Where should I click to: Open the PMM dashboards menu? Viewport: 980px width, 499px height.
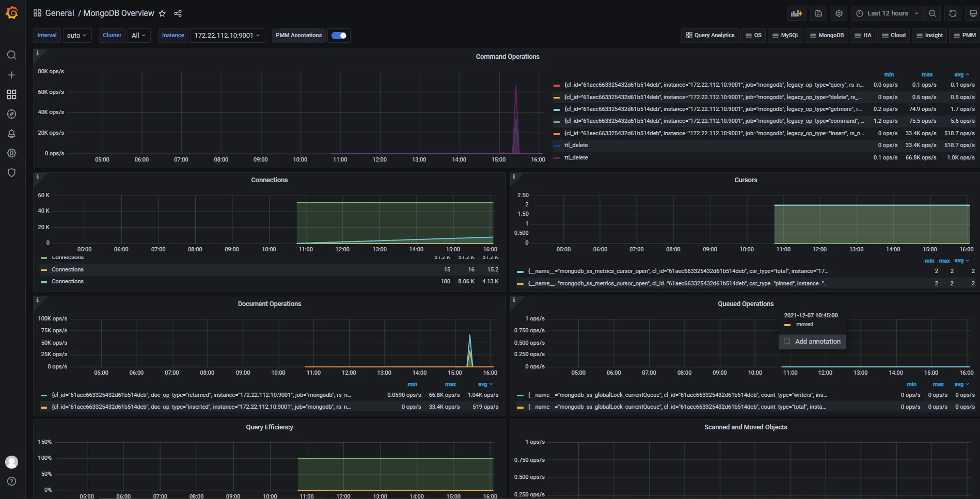(x=965, y=36)
